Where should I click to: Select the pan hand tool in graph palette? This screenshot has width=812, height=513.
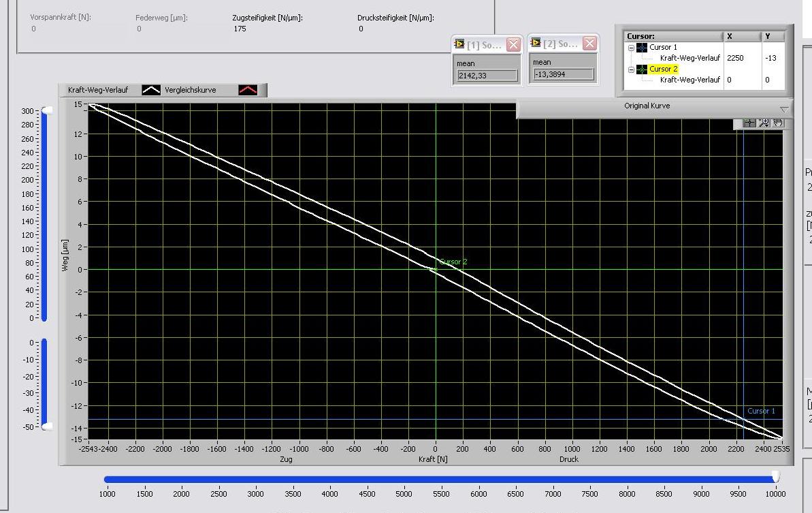778,123
